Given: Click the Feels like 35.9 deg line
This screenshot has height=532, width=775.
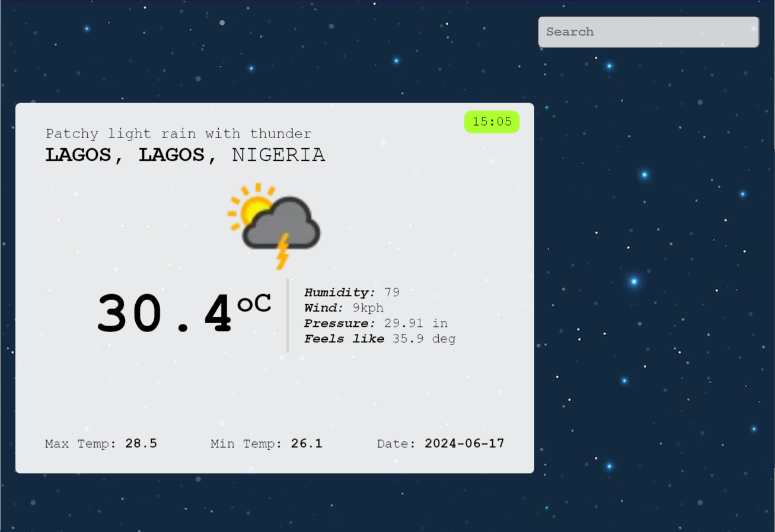Looking at the screenshot, I should click(380, 339).
